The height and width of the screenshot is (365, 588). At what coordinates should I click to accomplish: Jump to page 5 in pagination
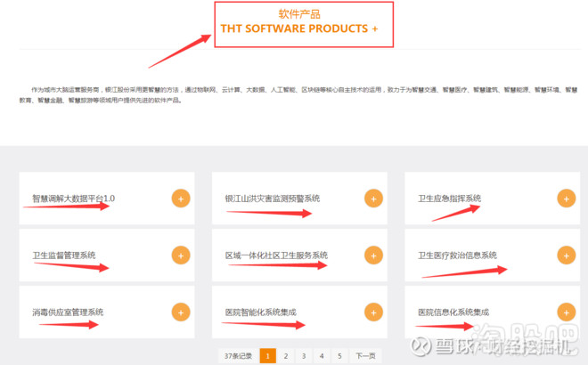pos(339,355)
